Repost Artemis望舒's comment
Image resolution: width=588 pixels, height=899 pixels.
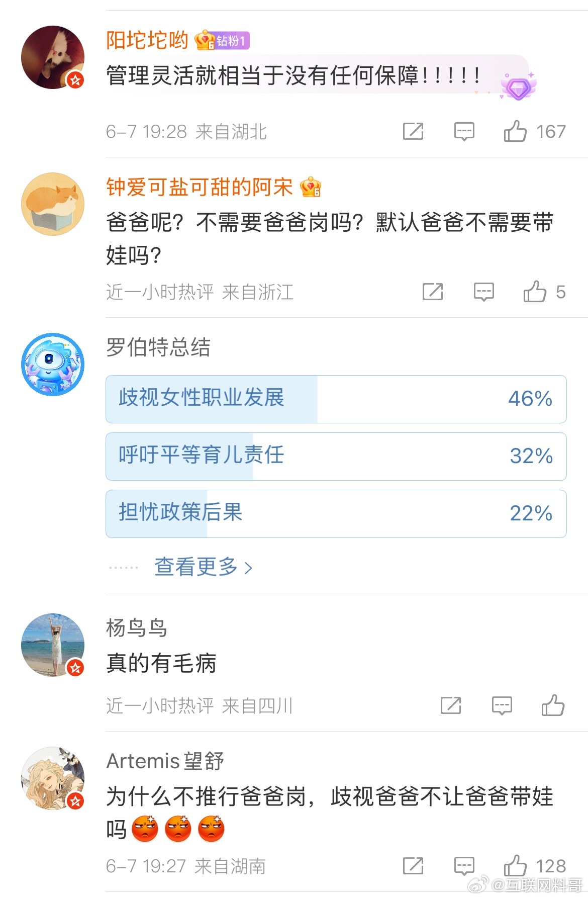click(x=413, y=866)
